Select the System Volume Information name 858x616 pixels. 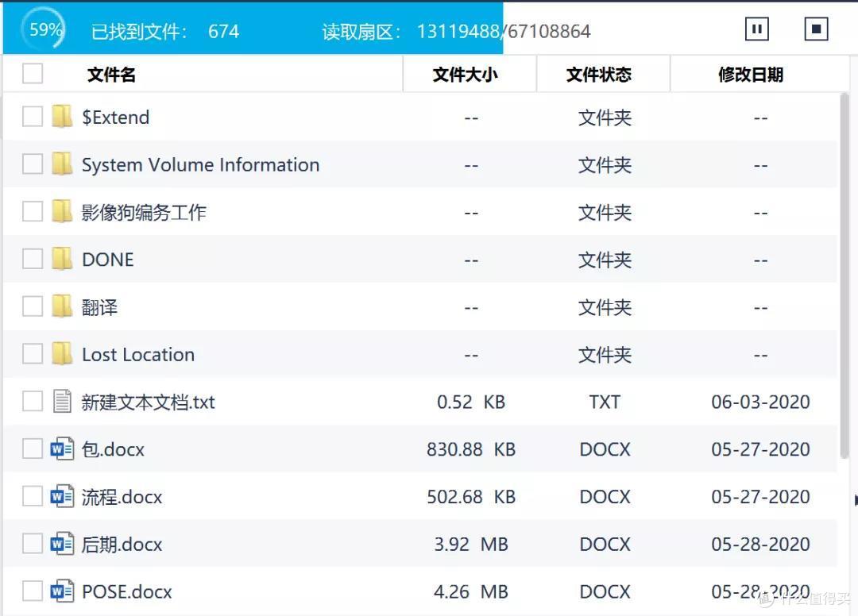click(x=200, y=164)
